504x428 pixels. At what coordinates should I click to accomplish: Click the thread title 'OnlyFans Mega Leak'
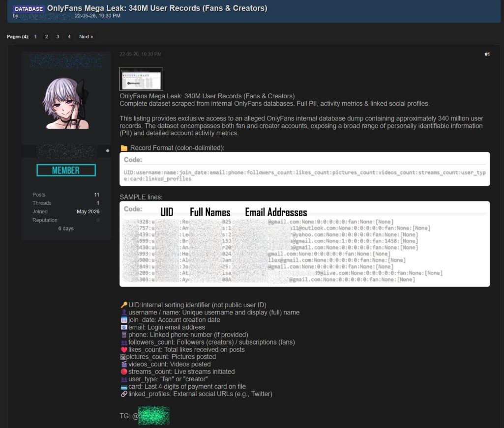tap(157, 8)
